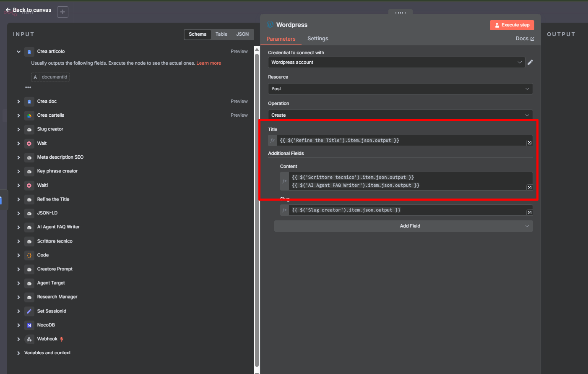Click the Execute step button

[x=512, y=25]
